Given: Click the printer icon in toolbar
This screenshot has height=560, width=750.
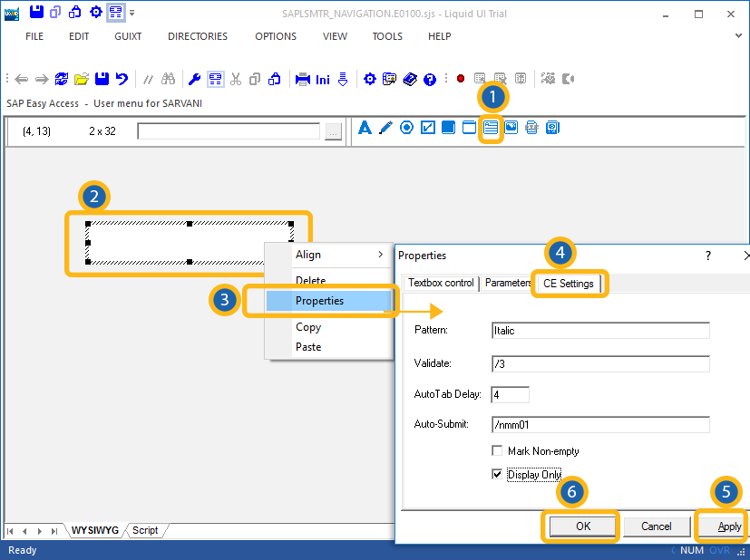Looking at the screenshot, I should point(303,80).
